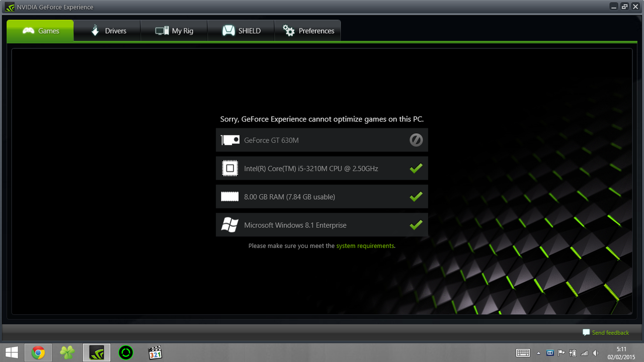Open Media Player Classic from the taskbar

[155, 352]
